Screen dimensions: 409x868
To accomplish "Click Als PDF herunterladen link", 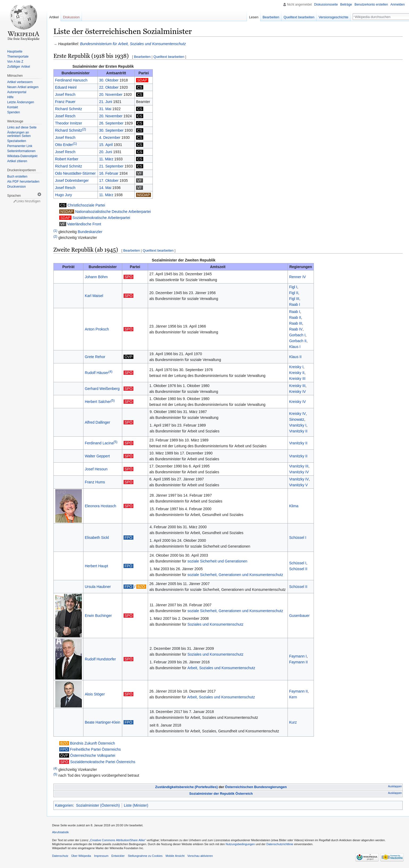I will pyautogui.click(x=23, y=182).
